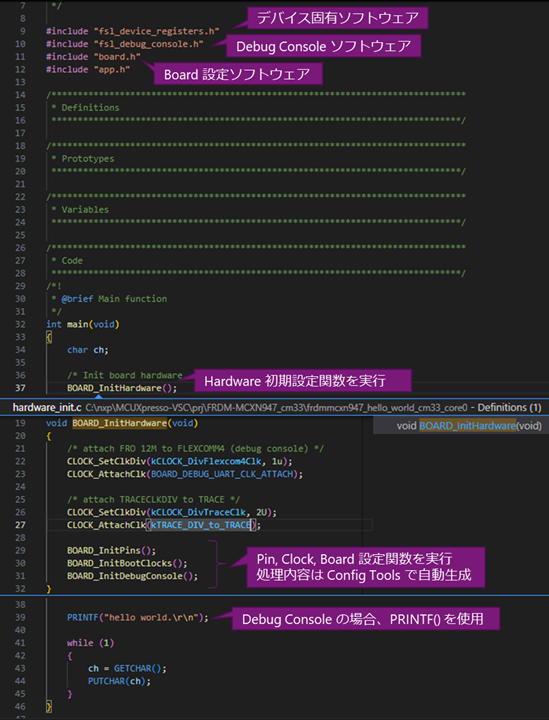Click line number 37 in the editor gutter

(x=20, y=388)
